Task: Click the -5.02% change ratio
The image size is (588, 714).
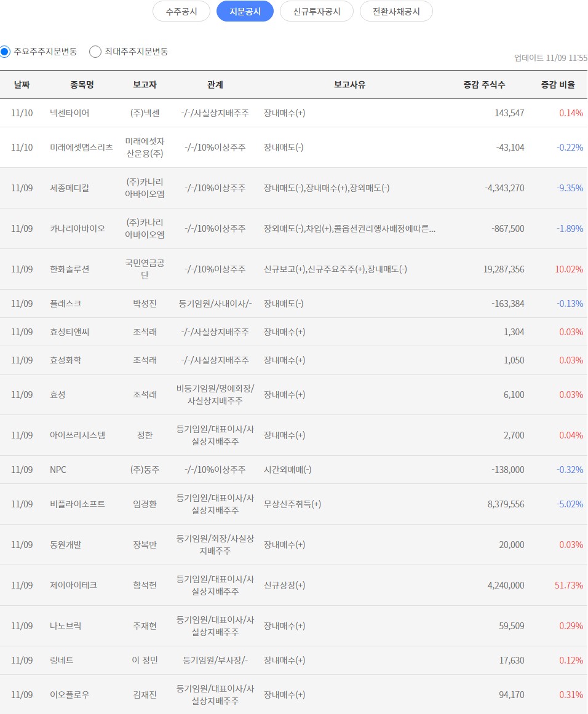Action: (x=570, y=504)
